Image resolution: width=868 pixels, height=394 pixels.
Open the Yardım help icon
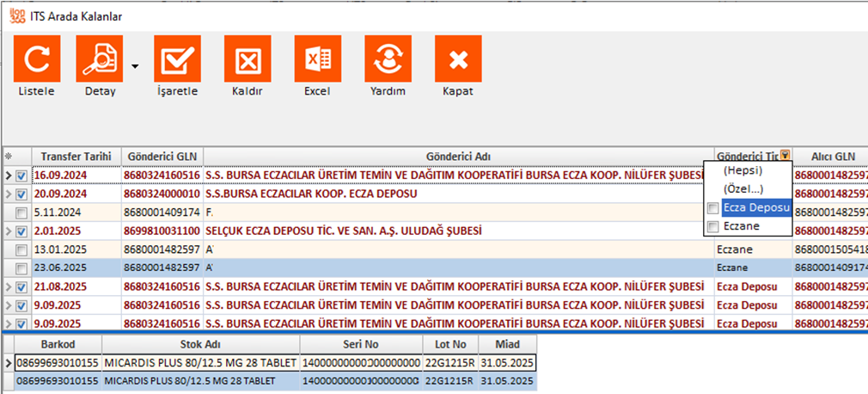point(388,59)
